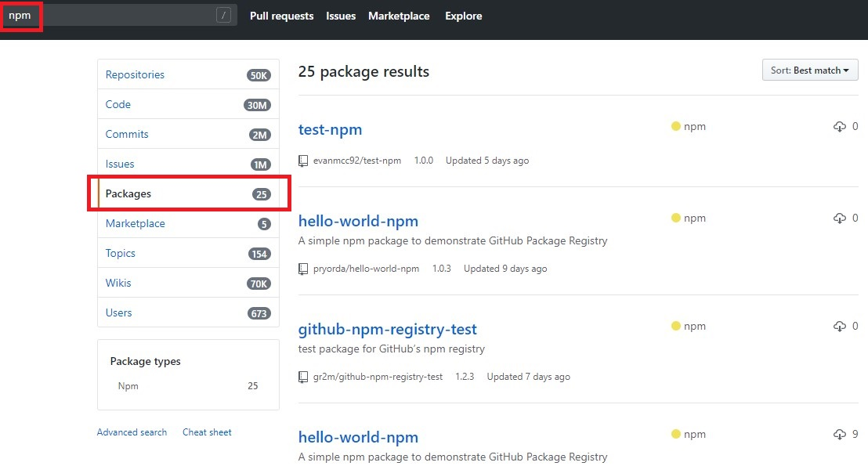Select the Topics search filter

(x=188, y=254)
